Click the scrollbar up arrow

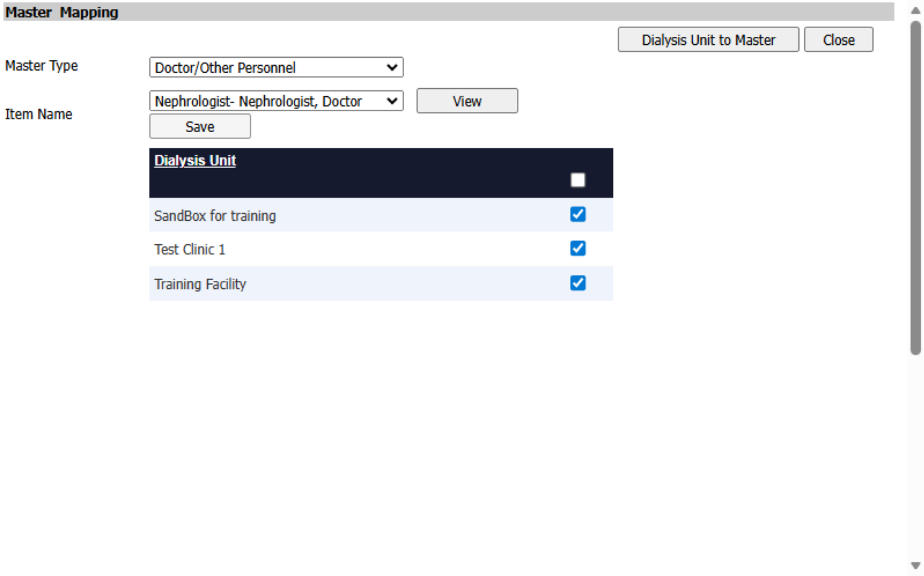coord(915,10)
